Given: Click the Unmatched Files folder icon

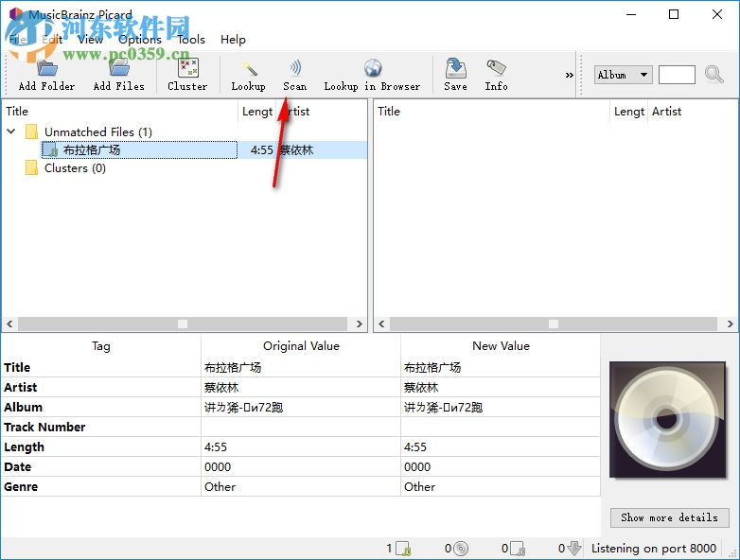Looking at the screenshot, I should (31, 131).
